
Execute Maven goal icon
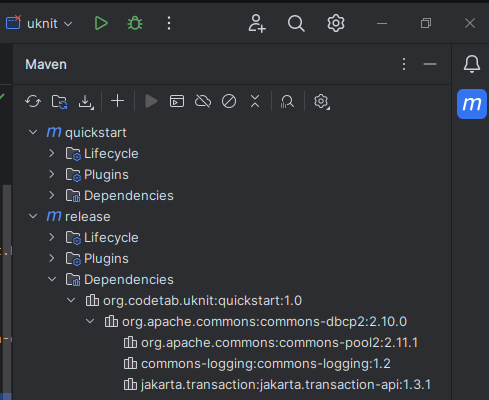177,101
